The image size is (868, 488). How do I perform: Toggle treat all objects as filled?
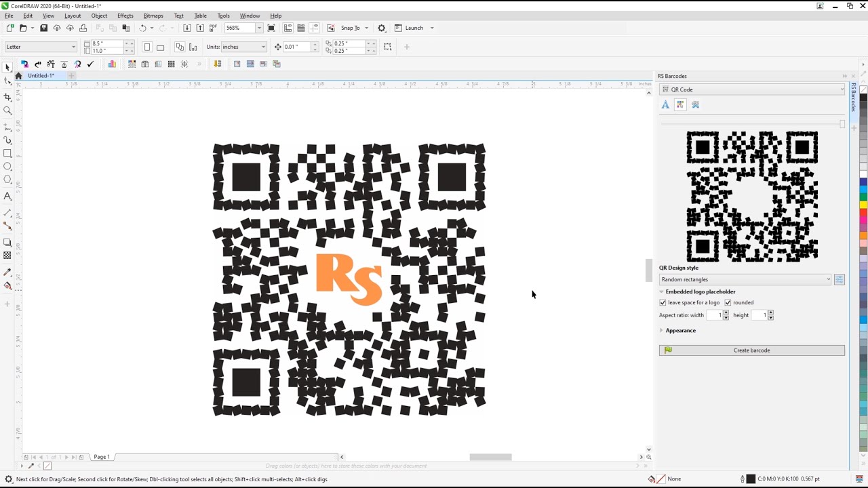coord(387,47)
